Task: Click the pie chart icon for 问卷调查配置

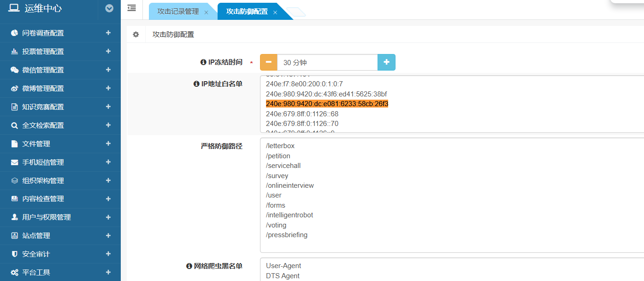Action: pyautogui.click(x=14, y=33)
